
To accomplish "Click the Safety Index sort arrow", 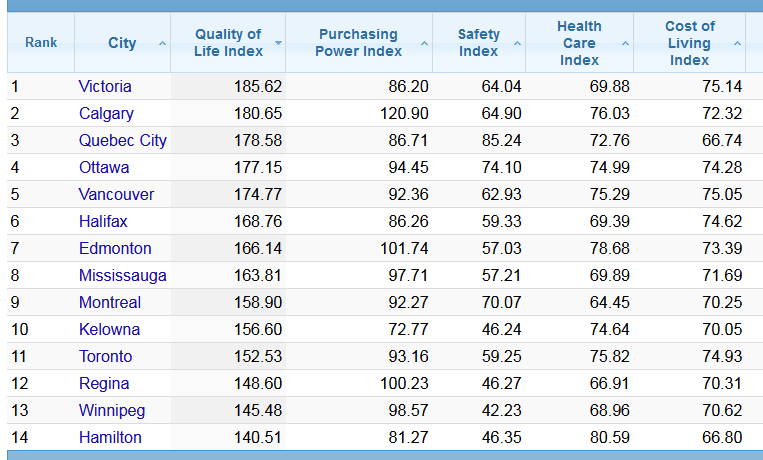I will pos(517,43).
